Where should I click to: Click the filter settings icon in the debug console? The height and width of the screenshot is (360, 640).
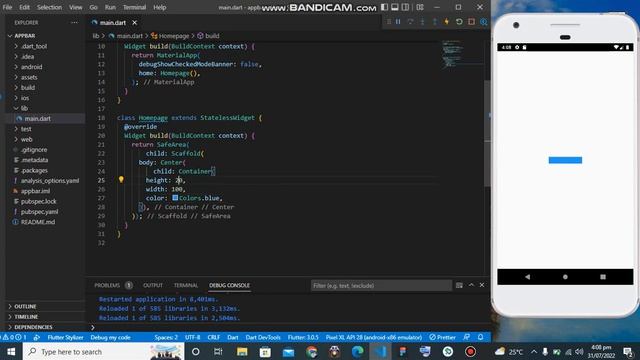[x=459, y=285]
